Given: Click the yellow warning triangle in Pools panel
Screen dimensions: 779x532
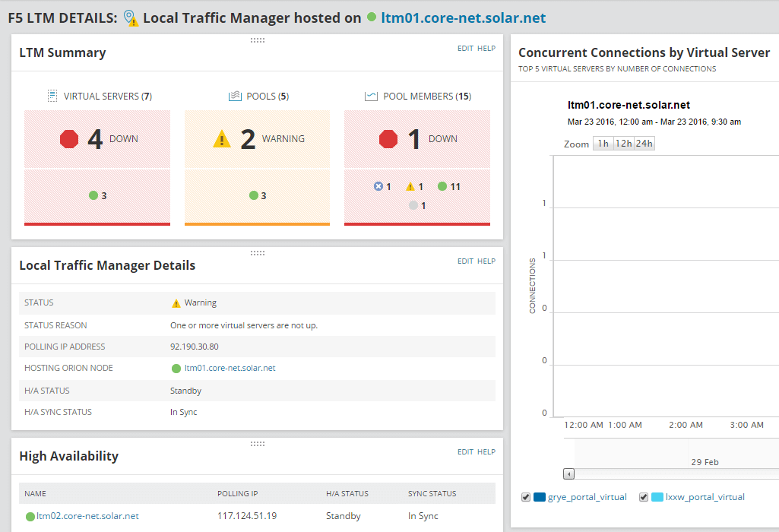Looking at the screenshot, I should (220, 139).
